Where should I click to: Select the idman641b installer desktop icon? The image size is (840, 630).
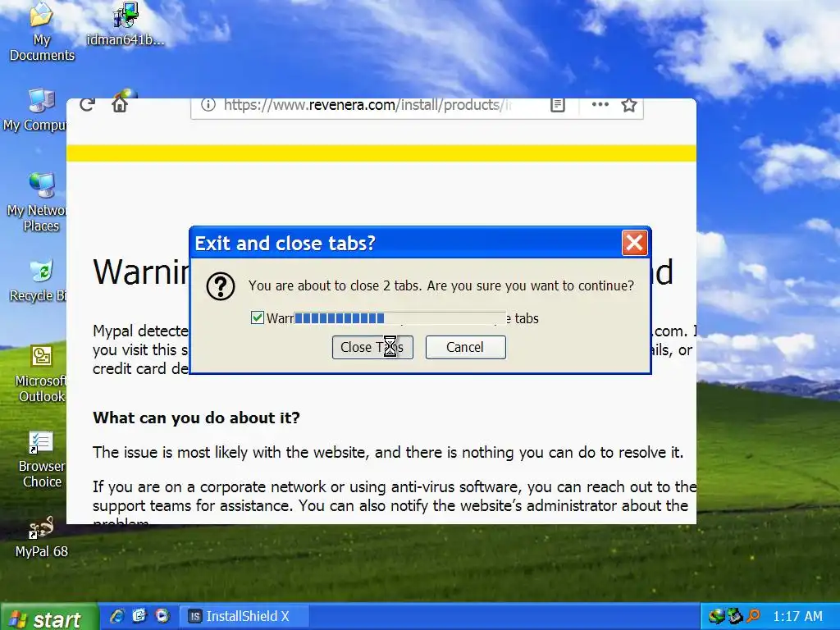126,24
